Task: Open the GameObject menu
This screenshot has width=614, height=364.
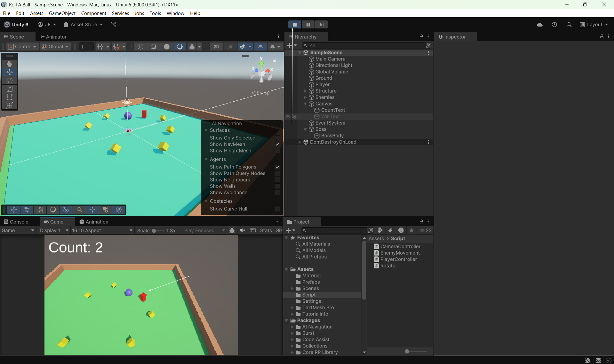Action: [62, 13]
